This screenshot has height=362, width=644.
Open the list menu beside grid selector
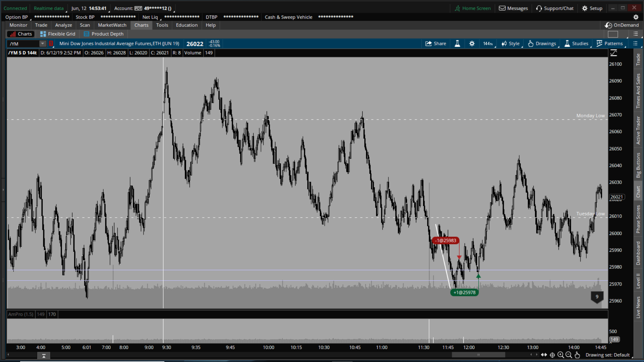636,34
